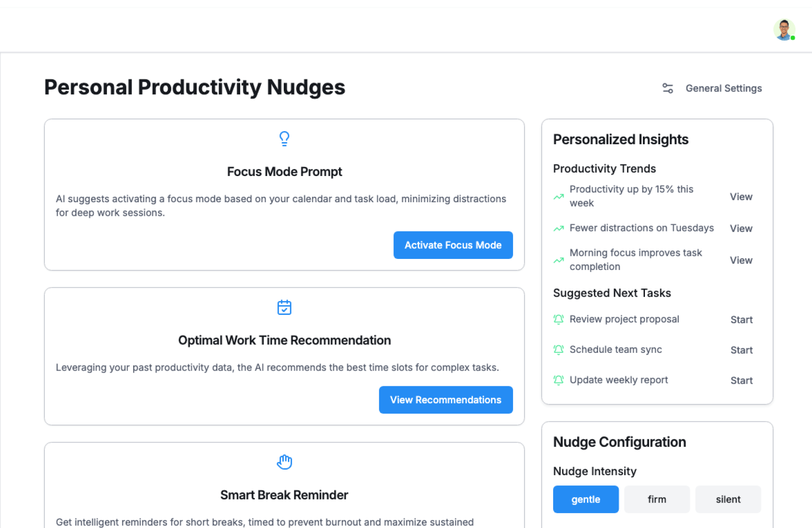Click the lightbulb icon above Focus Mode Prompt
The image size is (812, 528).
click(284, 138)
